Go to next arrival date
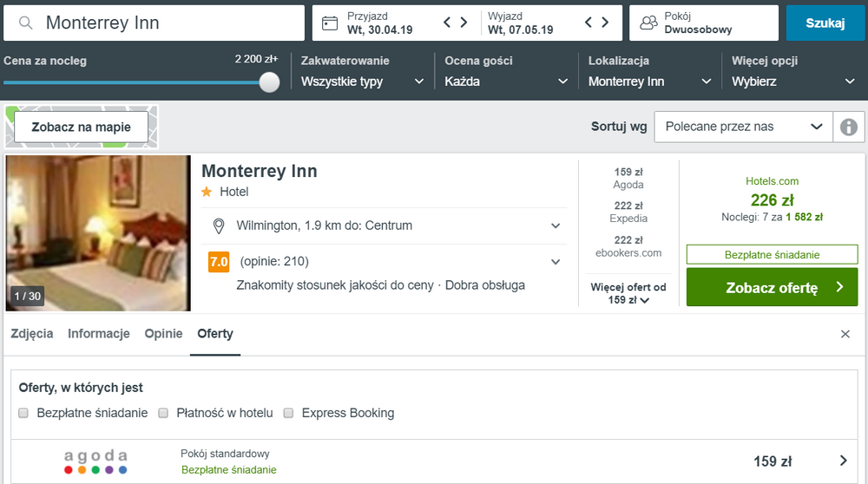 [x=464, y=23]
